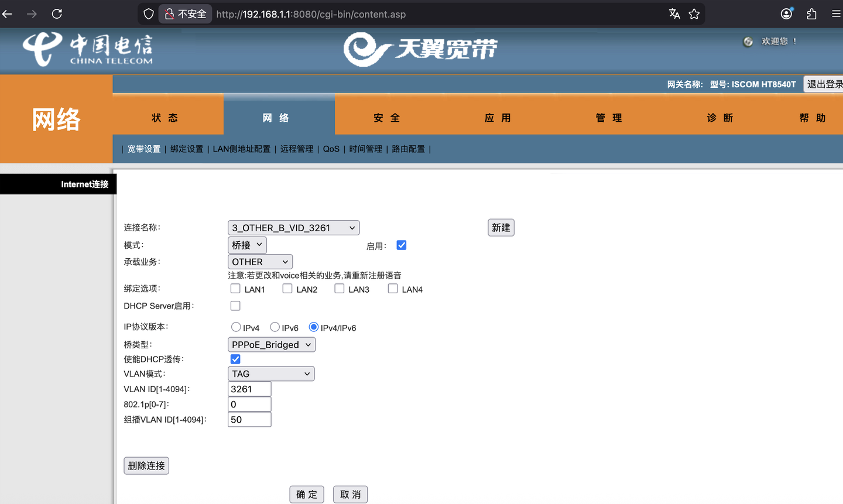Viewport: 843px width, 504px height.
Task: Focus the 组播VLAN ID input field
Action: (x=249, y=419)
